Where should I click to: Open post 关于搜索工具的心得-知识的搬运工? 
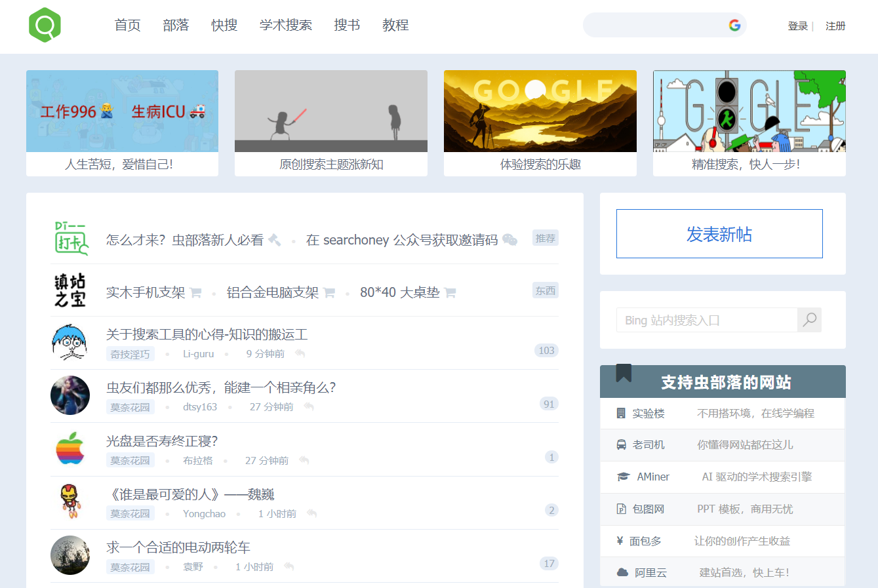click(207, 334)
